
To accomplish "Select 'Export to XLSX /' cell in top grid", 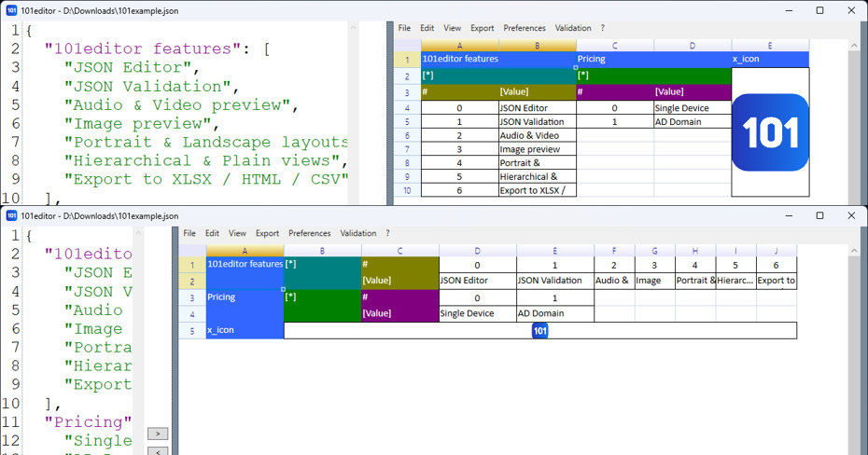I will click(537, 191).
